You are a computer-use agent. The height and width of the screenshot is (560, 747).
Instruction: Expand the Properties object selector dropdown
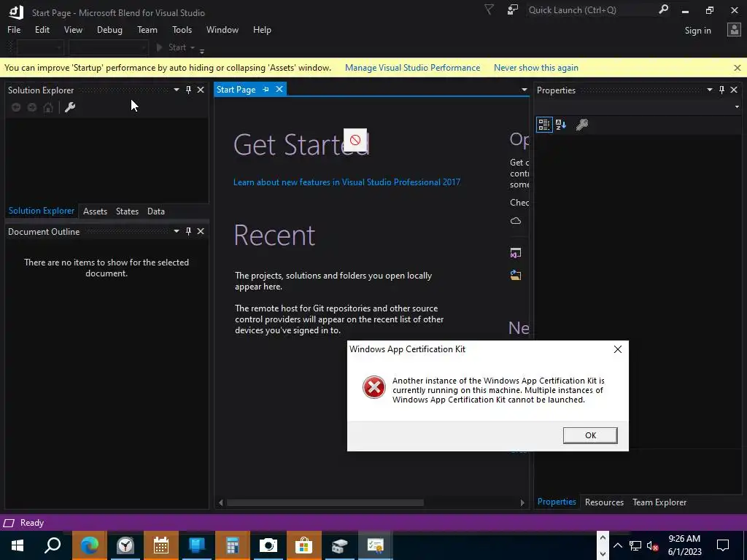tap(737, 106)
